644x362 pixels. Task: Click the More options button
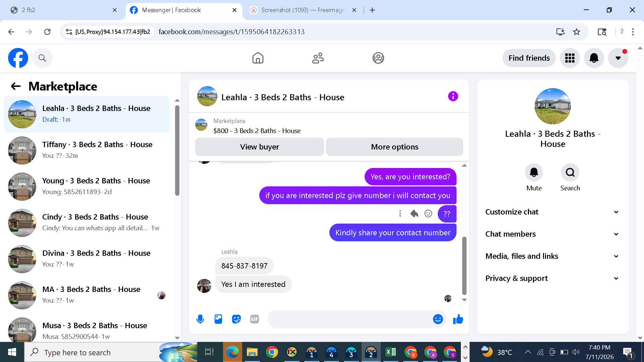tap(395, 147)
